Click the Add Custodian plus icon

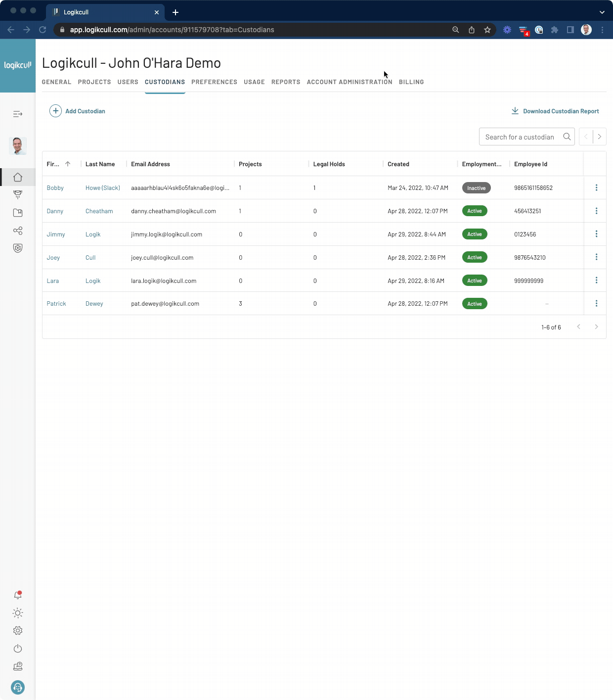55,111
